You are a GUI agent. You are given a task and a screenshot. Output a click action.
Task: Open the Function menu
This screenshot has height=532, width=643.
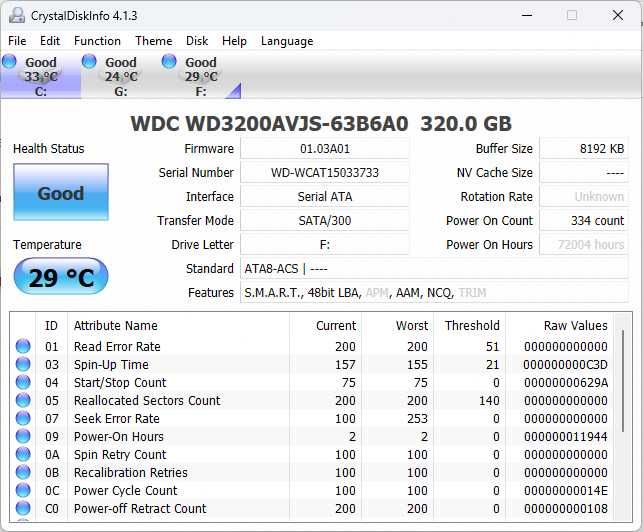[97, 41]
